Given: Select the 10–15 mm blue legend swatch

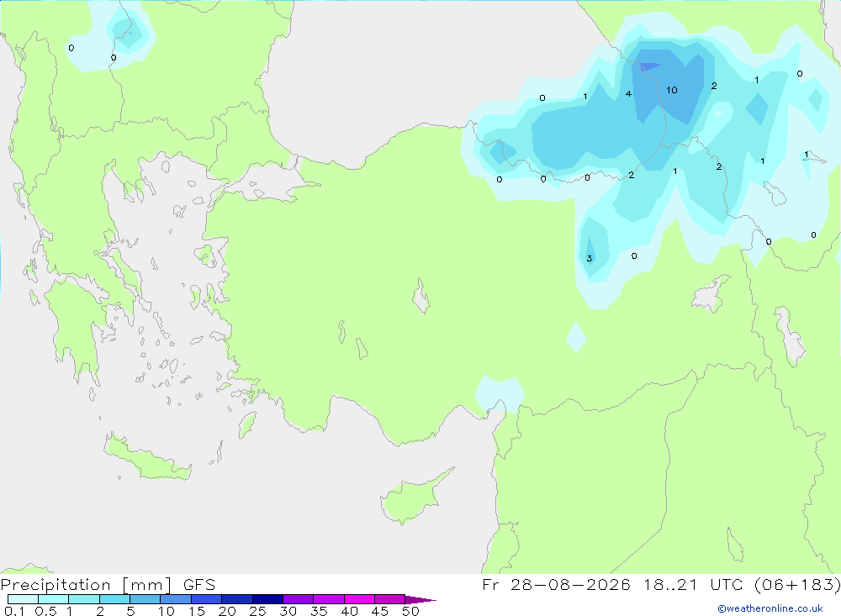Looking at the screenshot, I should 176,599.
